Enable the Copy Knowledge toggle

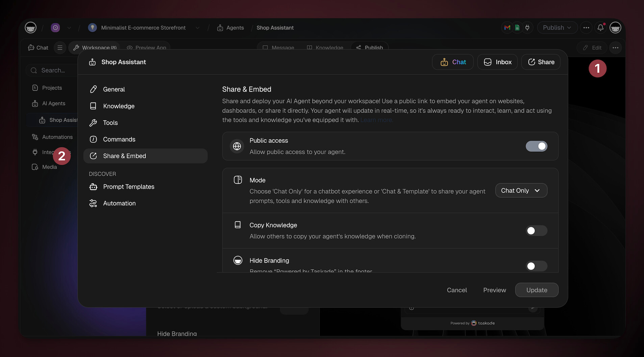click(x=536, y=231)
